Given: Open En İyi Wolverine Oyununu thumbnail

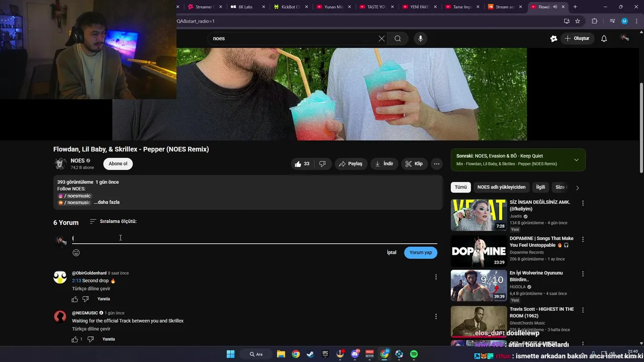Looking at the screenshot, I should (x=478, y=286).
